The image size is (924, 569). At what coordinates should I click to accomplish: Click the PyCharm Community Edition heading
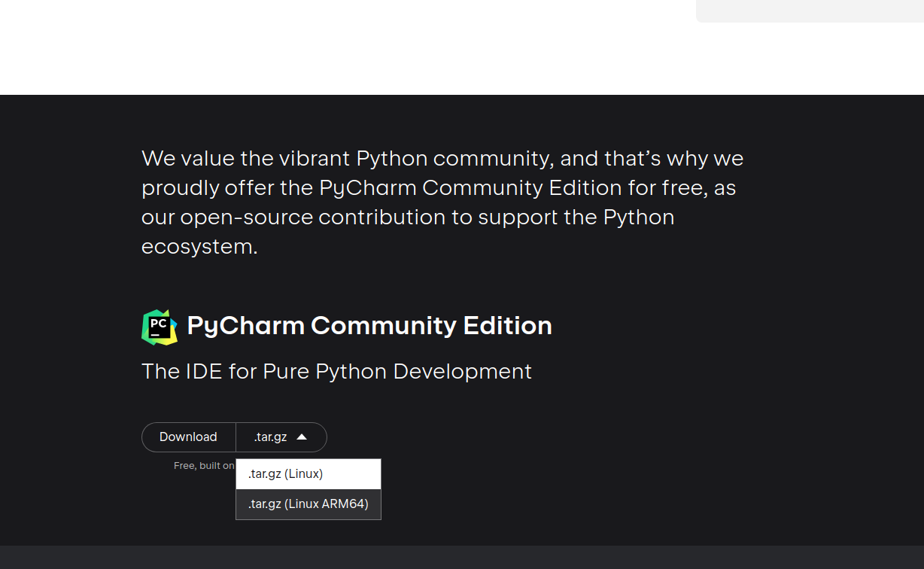(x=369, y=326)
